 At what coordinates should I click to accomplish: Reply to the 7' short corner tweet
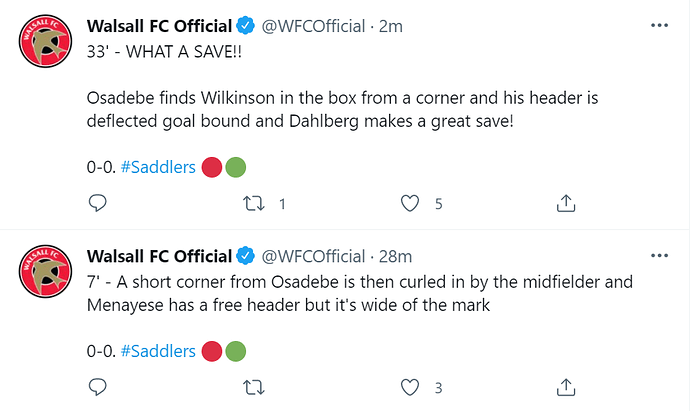coord(97,387)
